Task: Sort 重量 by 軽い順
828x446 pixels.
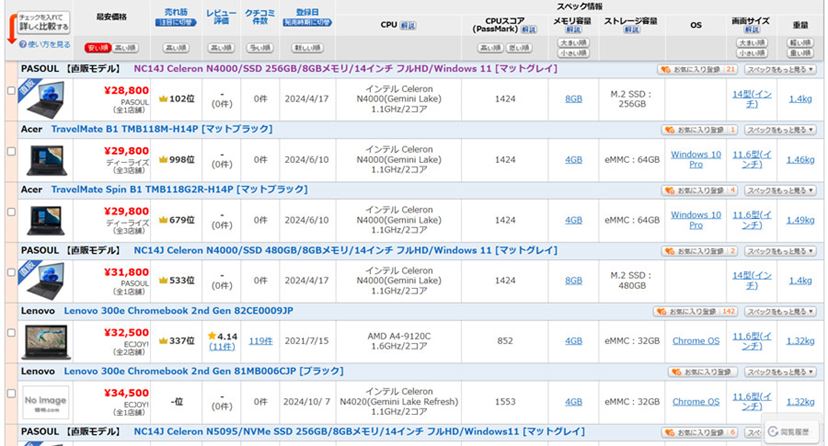Action: (801, 43)
